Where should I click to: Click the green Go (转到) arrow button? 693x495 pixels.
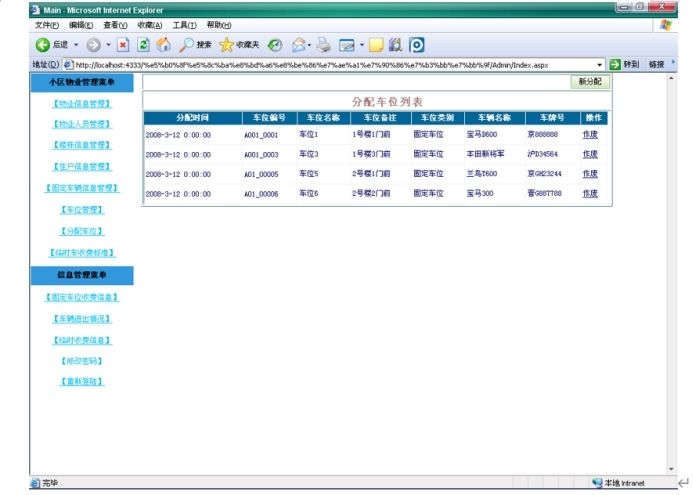point(615,65)
